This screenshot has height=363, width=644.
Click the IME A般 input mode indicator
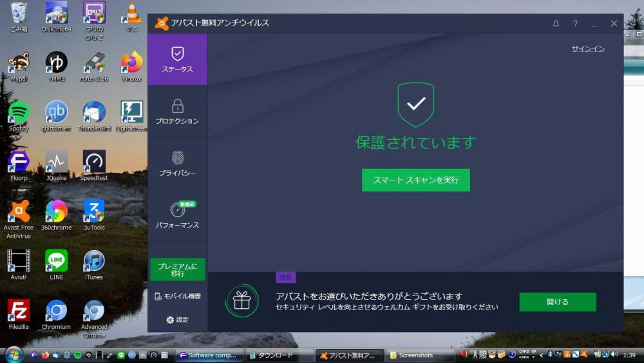[x=479, y=355]
